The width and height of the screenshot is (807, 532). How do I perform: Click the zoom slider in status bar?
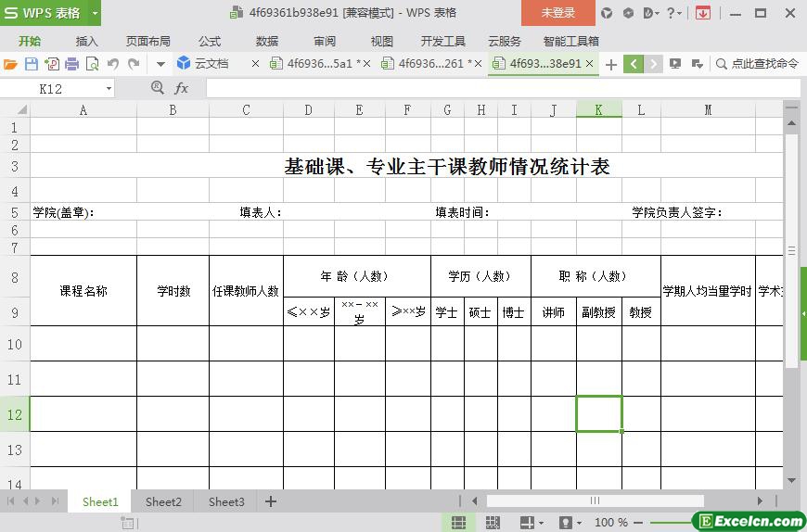pyautogui.click(x=668, y=523)
